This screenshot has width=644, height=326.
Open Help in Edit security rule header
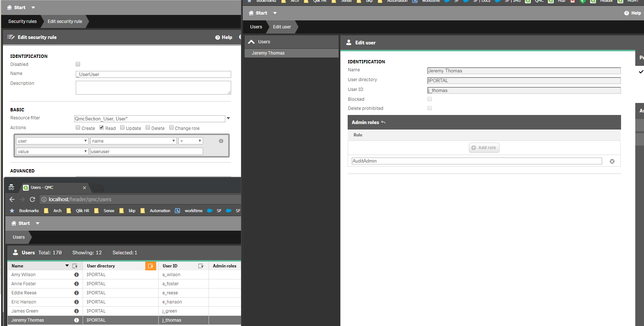(x=224, y=37)
